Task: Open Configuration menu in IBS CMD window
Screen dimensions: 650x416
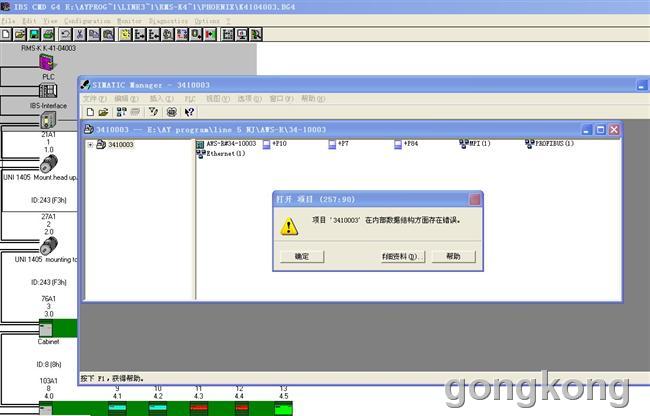Action: [87, 21]
